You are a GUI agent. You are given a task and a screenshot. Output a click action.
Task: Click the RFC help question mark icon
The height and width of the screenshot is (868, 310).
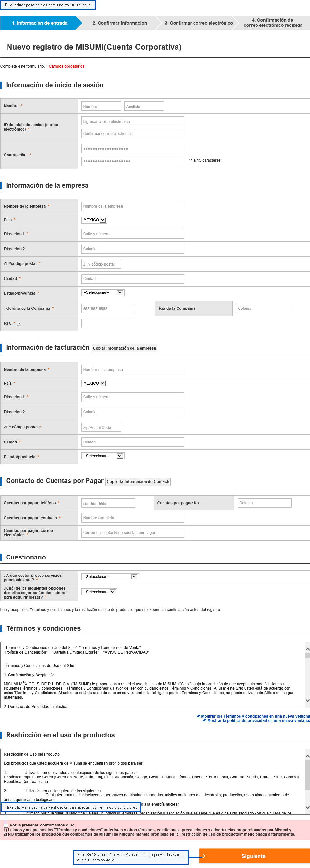click(19, 324)
